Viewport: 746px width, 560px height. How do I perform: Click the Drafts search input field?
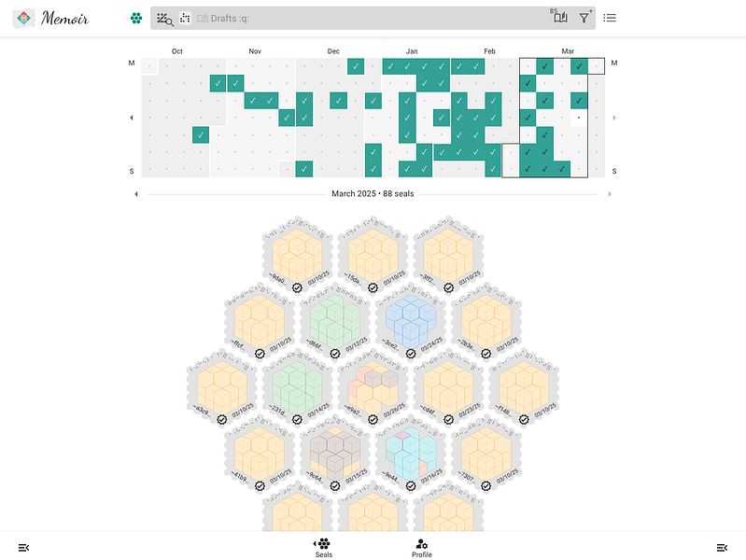point(371,18)
